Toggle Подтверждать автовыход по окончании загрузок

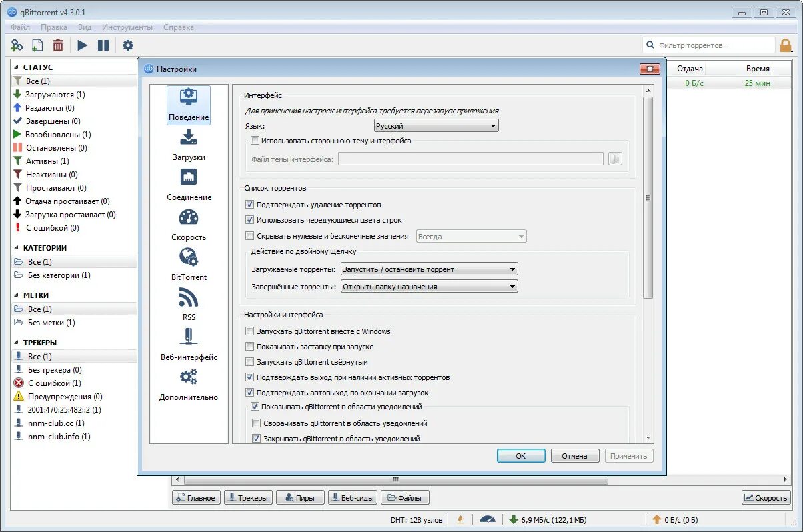(x=250, y=393)
